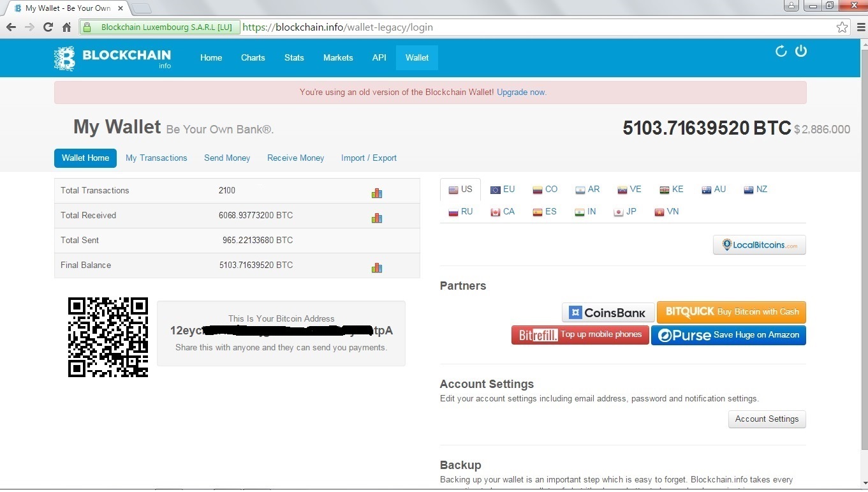
Task: Click Total Sent value 965.22133680 BTC
Action: 258,240
